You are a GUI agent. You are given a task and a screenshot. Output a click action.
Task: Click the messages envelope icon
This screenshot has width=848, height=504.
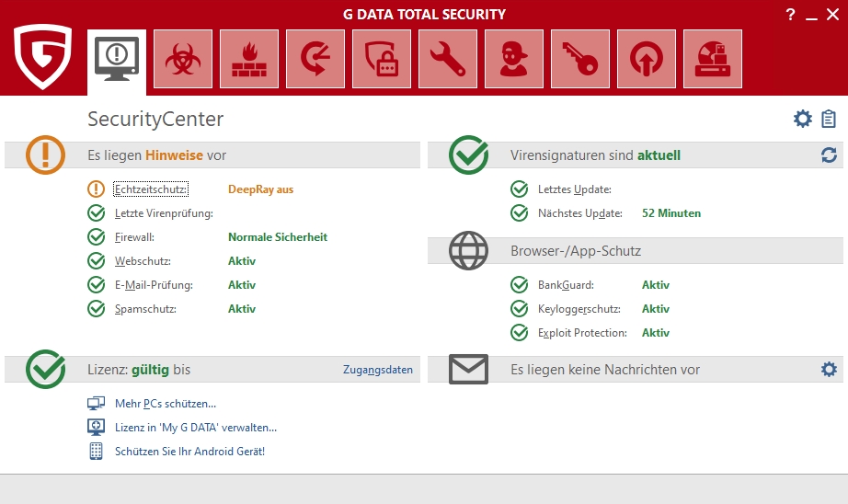468,369
